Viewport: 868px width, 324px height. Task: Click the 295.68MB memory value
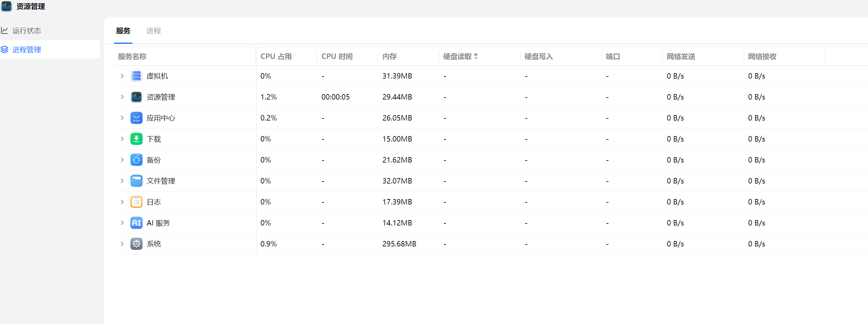click(399, 244)
